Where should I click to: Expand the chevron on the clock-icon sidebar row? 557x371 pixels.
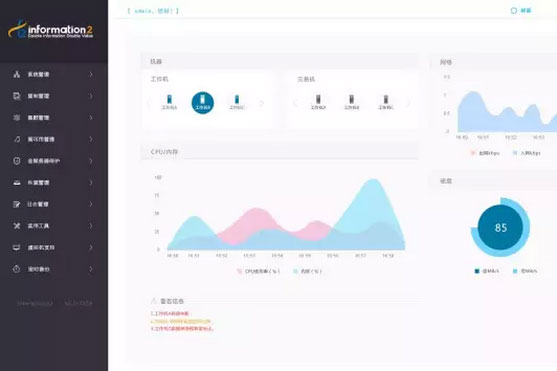(x=91, y=269)
